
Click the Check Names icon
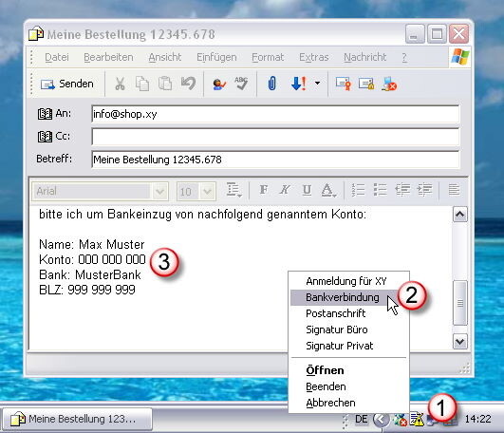pos(219,85)
